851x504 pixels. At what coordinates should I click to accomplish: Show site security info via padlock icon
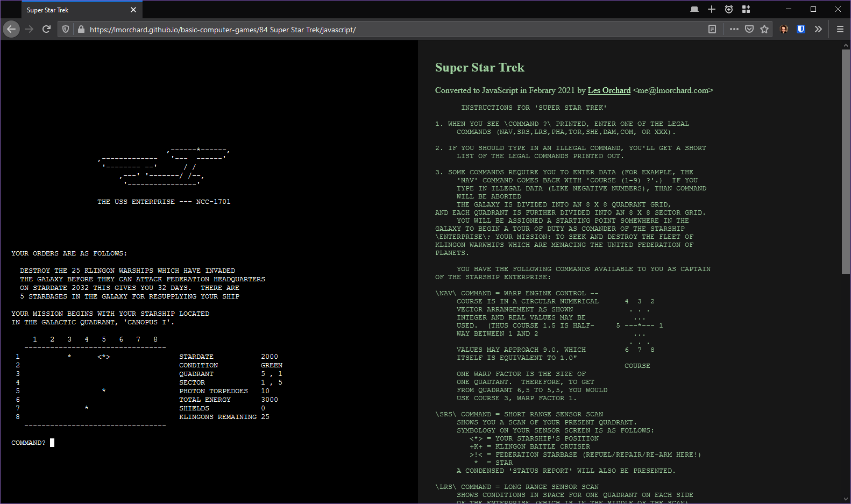point(81,29)
